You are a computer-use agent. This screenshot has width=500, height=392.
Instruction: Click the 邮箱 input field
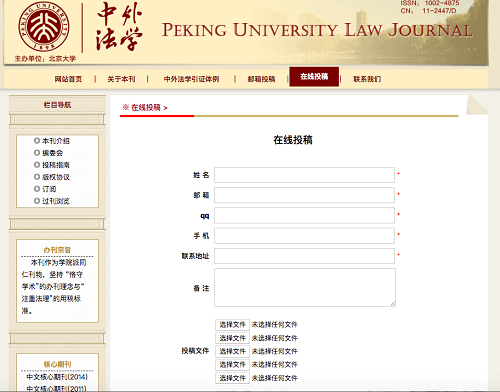click(304, 195)
